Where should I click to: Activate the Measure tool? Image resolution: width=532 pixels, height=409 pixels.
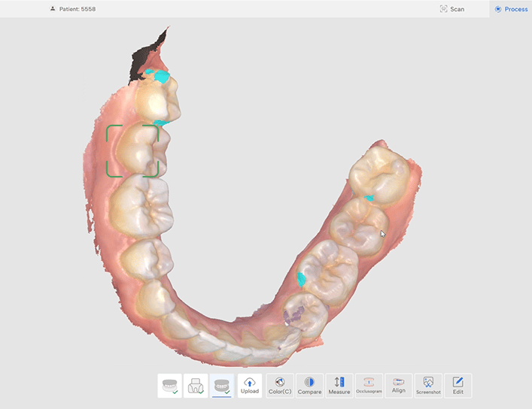tap(339, 385)
